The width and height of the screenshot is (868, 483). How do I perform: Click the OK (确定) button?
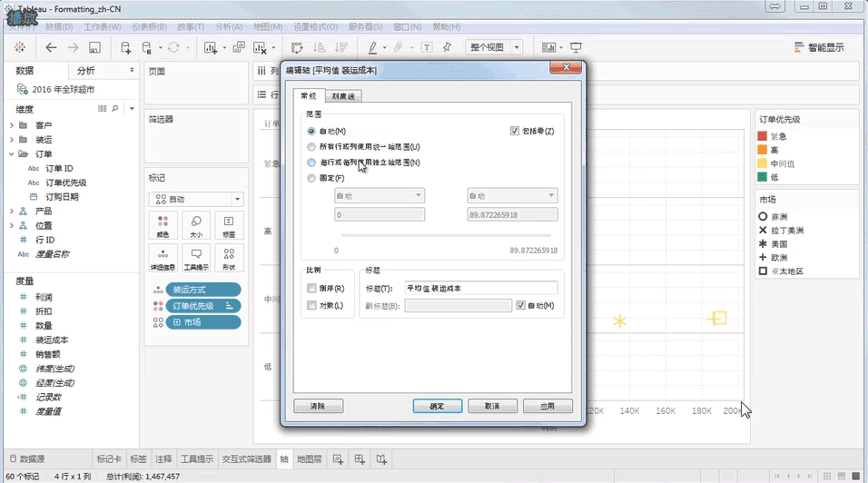point(437,406)
